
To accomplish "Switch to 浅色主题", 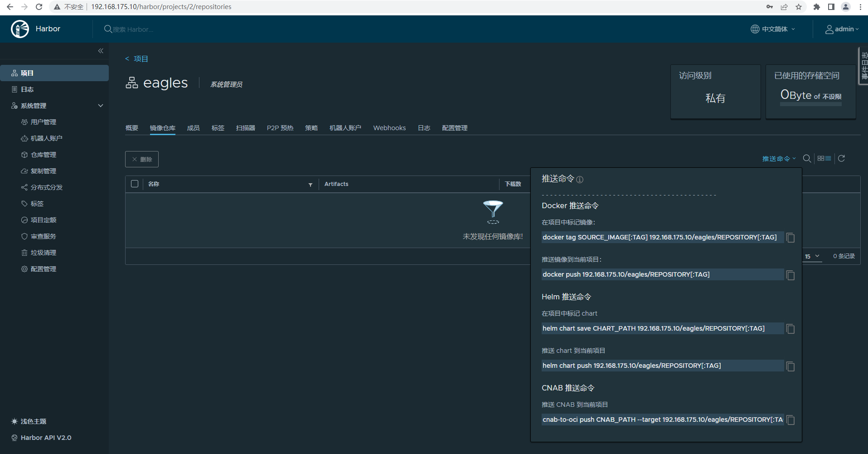I will pyautogui.click(x=29, y=421).
